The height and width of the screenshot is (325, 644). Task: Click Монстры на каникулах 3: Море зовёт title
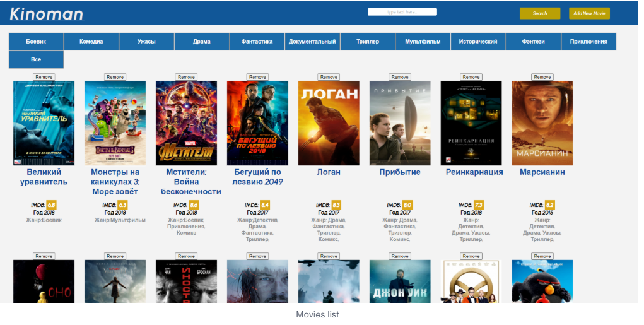pyautogui.click(x=115, y=182)
